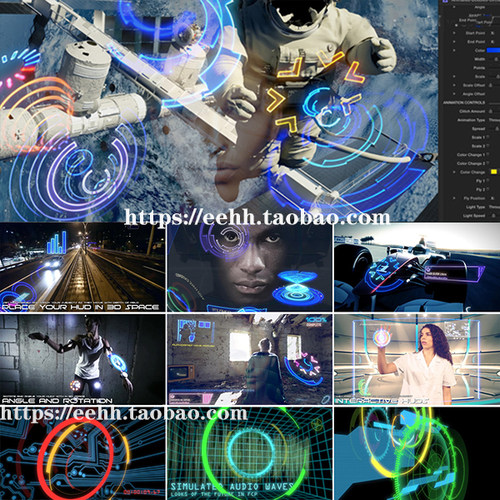This screenshot has width=500, height=500.
Task: Open the ruined room HUD preview thumbnail
Action: tap(250, 359)
